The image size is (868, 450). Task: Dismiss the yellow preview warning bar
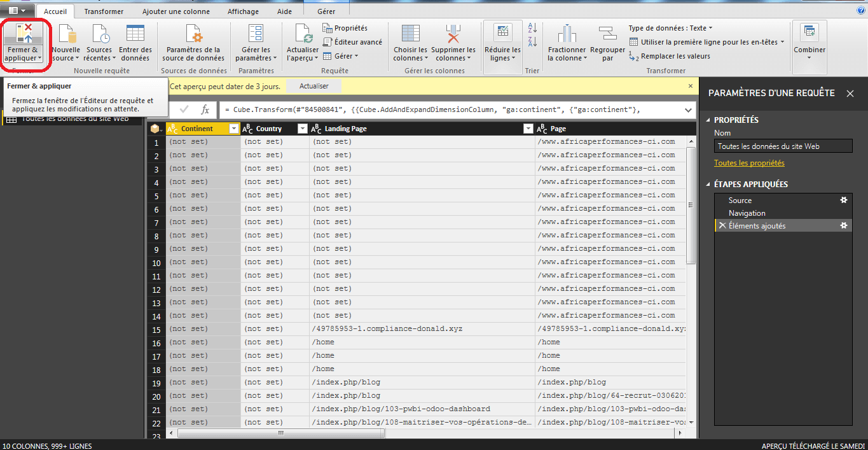[x=691, y=85]
